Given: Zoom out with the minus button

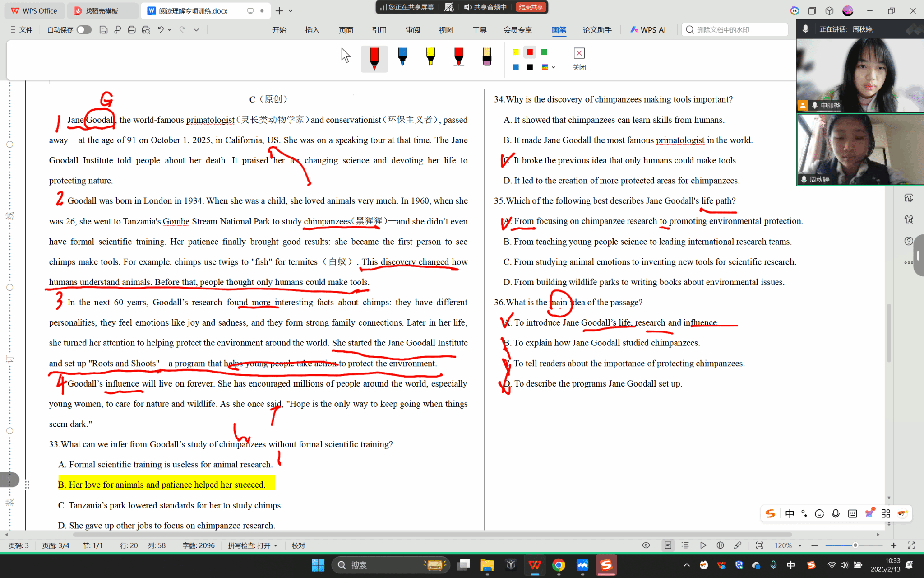Looking at the screenshot, I should [x=814, y=545].
